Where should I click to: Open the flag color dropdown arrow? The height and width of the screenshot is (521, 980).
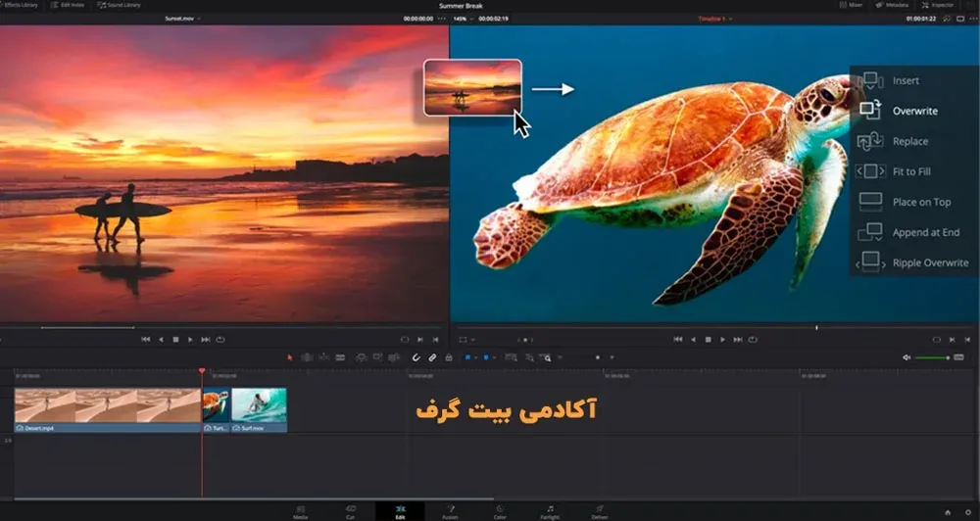point(475,357)
